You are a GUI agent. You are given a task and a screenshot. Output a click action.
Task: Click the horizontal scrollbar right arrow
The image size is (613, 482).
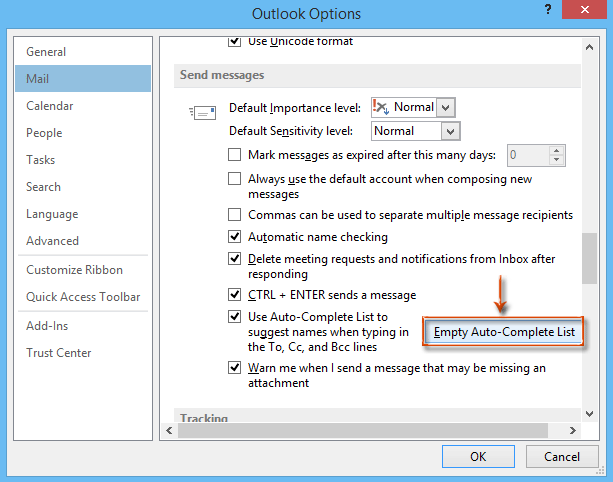click(573, 430)
